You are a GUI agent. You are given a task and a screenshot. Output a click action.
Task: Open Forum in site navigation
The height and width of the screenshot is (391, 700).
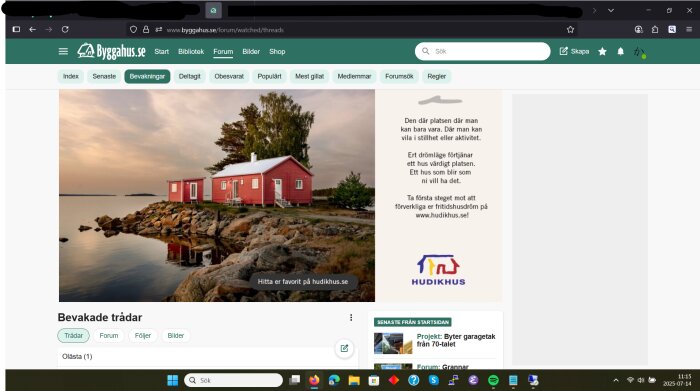click(x=223, y=51)
